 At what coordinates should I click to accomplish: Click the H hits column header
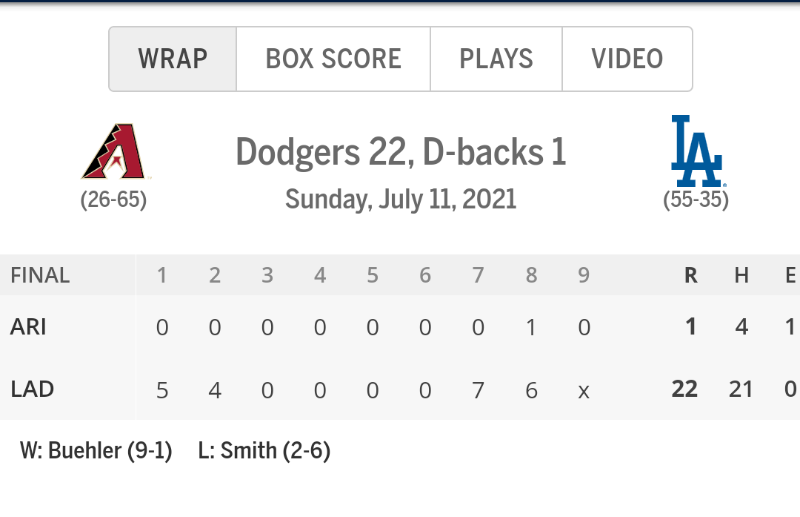click(x=741, y=276)
